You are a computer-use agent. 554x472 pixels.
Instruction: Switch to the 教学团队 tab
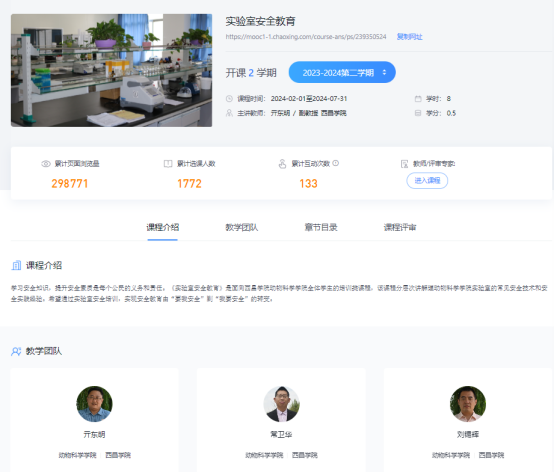(242, 227)
